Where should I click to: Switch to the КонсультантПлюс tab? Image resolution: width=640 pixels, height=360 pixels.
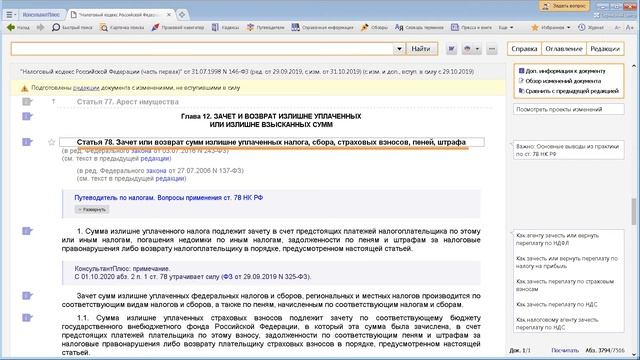point(41,14)
